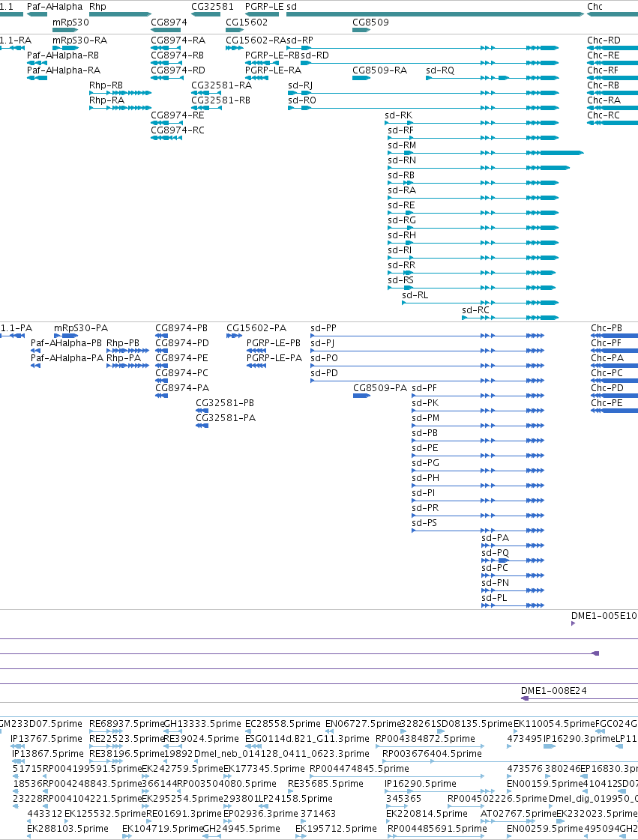
Task: Open transcript sd-RJ
Action: click(x=300, y=85)
